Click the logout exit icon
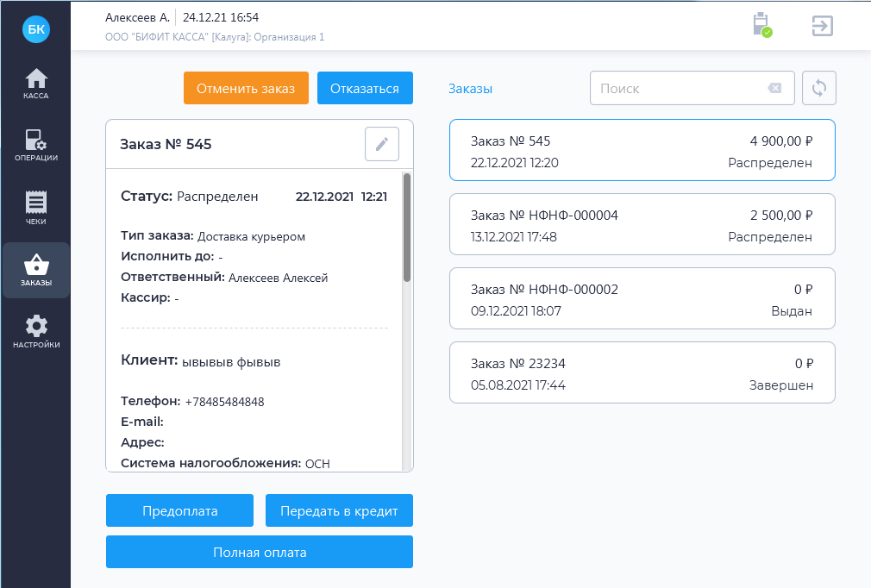Viewport: 871px width, 588px height. pos(823,26)
